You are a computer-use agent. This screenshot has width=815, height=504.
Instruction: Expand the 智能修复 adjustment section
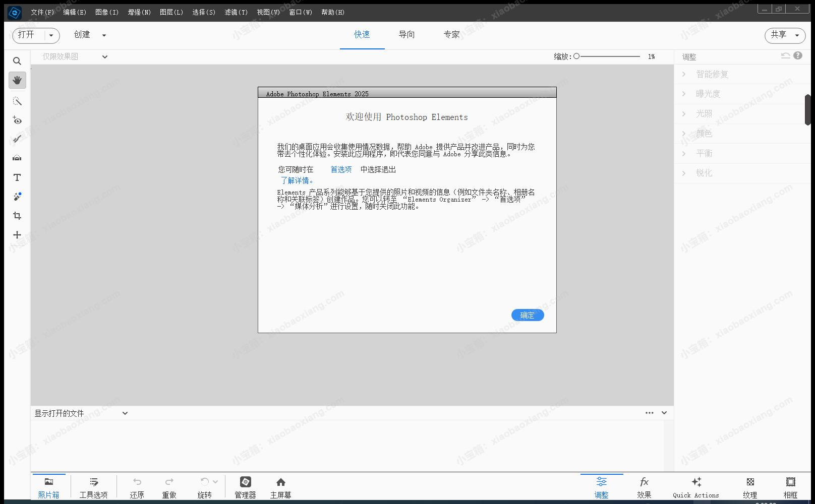tap(712, 74)
